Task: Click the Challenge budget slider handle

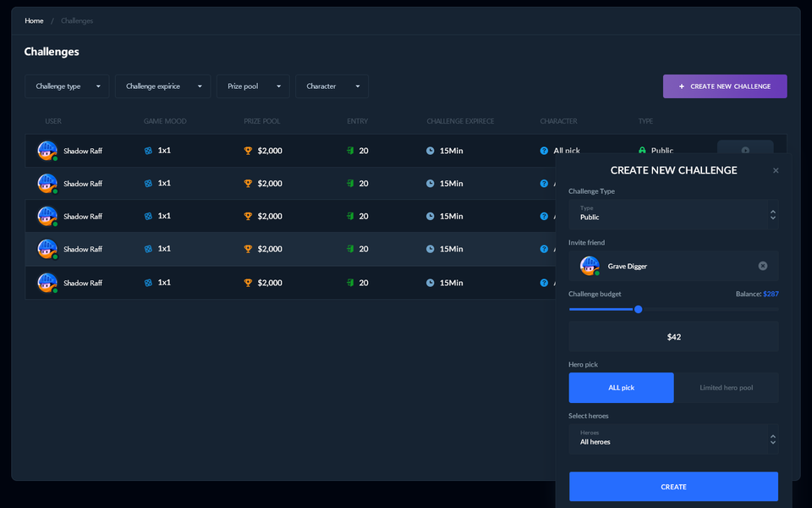Action: 638,310
